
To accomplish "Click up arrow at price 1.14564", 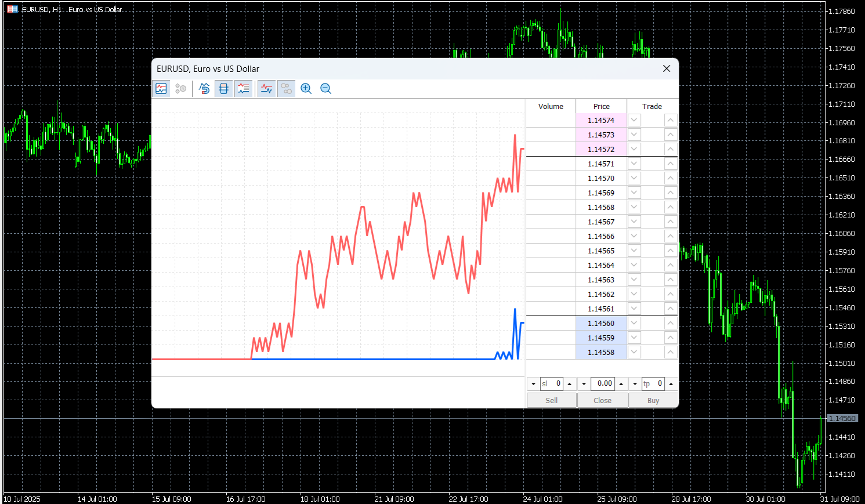I will tap(671, 265).
